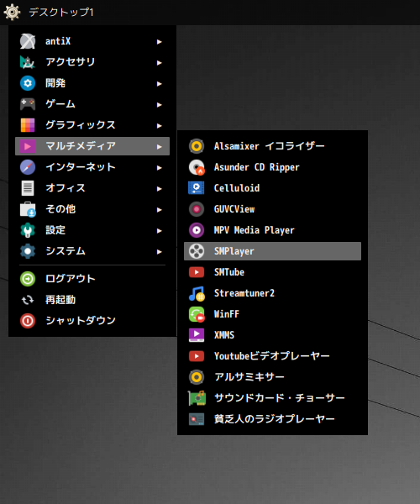Click the マルチメディア play icon
The height and width of the screenshot is (504, 420).
28,146
